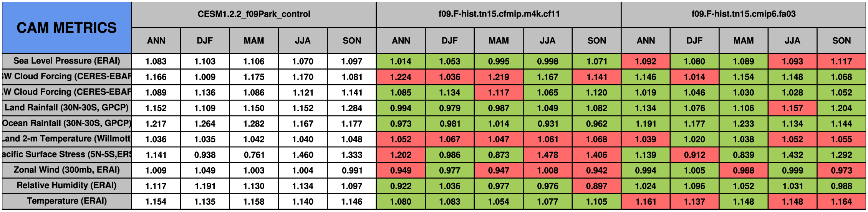The height and width of the screenshot is (212, 868).
Task: Click red cell with value 1.224
Action: click(x=401, y=77)
